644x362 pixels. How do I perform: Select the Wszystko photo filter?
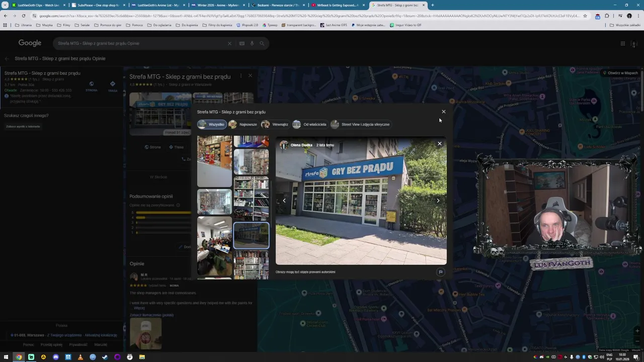[211, 124]
